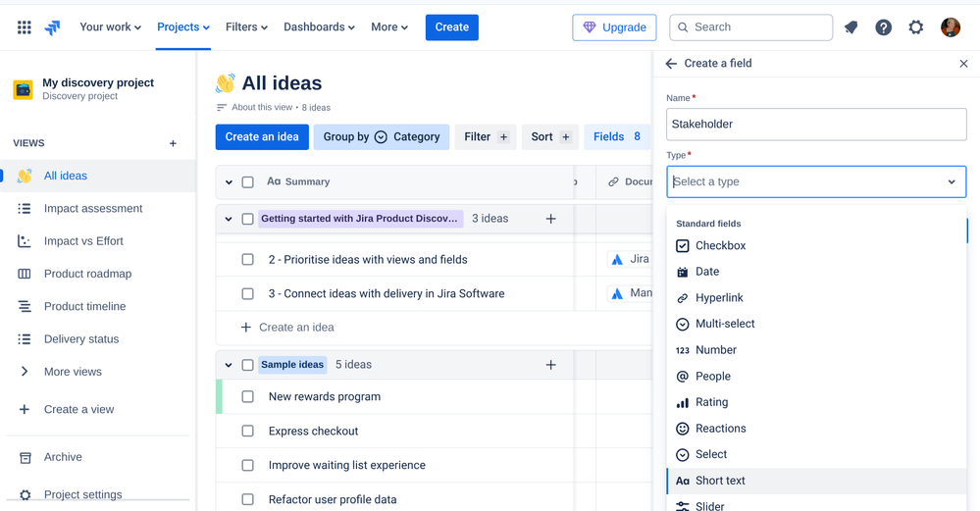Click the Jira delivery chip in row 2
The height and width of the screenshot is (511, 980).
click(x=630, y=259)
